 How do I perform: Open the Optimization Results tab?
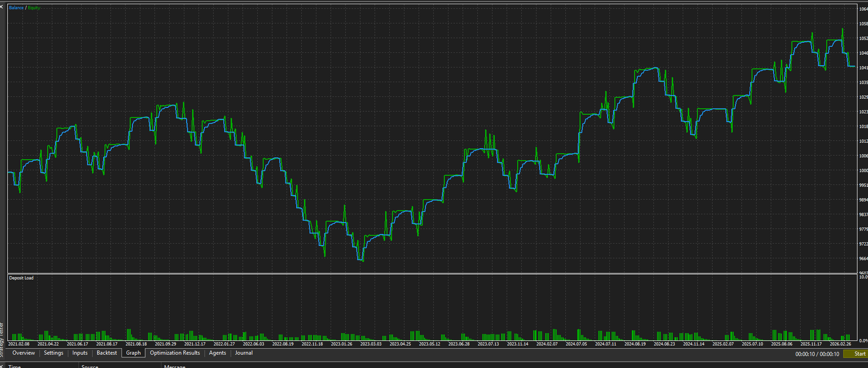pyautogui.click(x=175, y=353)
